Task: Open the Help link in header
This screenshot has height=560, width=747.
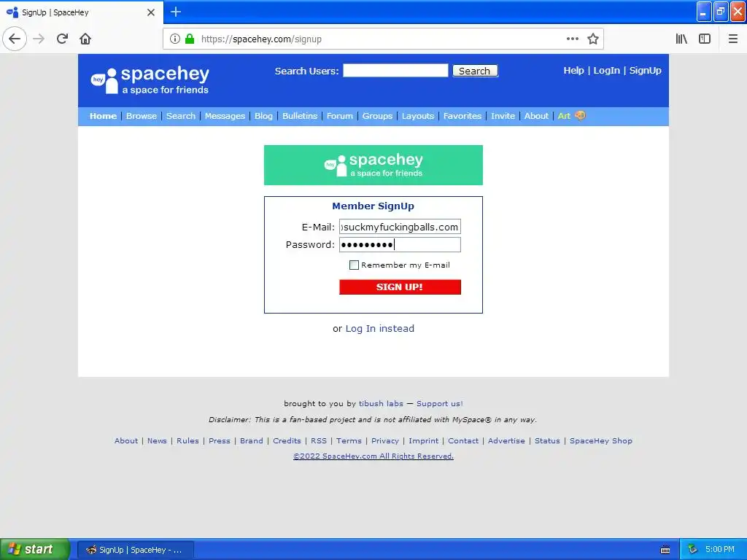Action: point(573,71)
